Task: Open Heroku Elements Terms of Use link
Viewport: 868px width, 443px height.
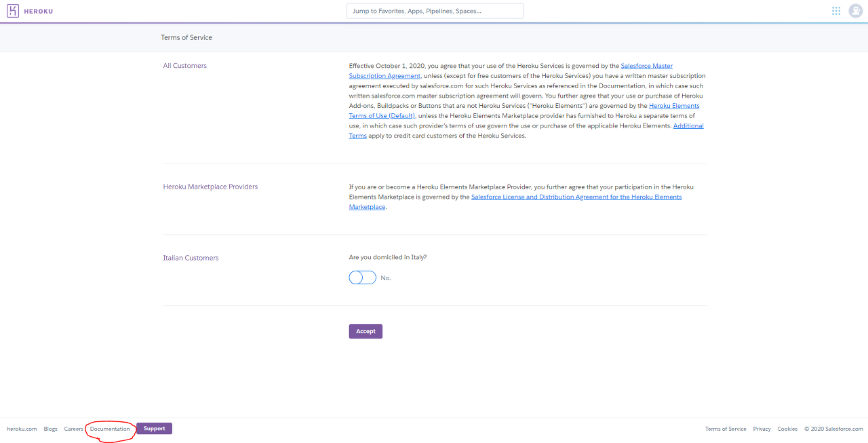Action: [x=524, y=111]
